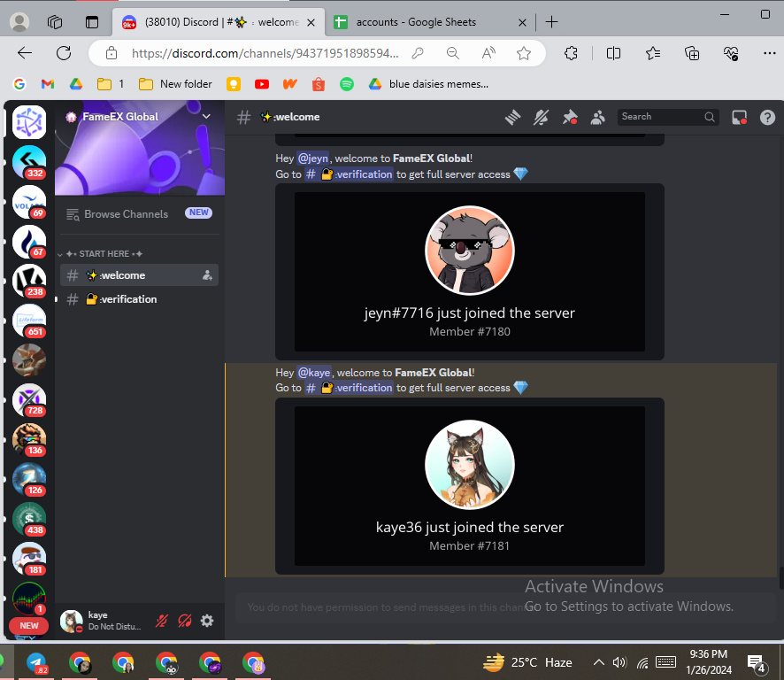Open Gmail bookmark icon
Screen dimensions: 784x680
(x=48, y=84)
